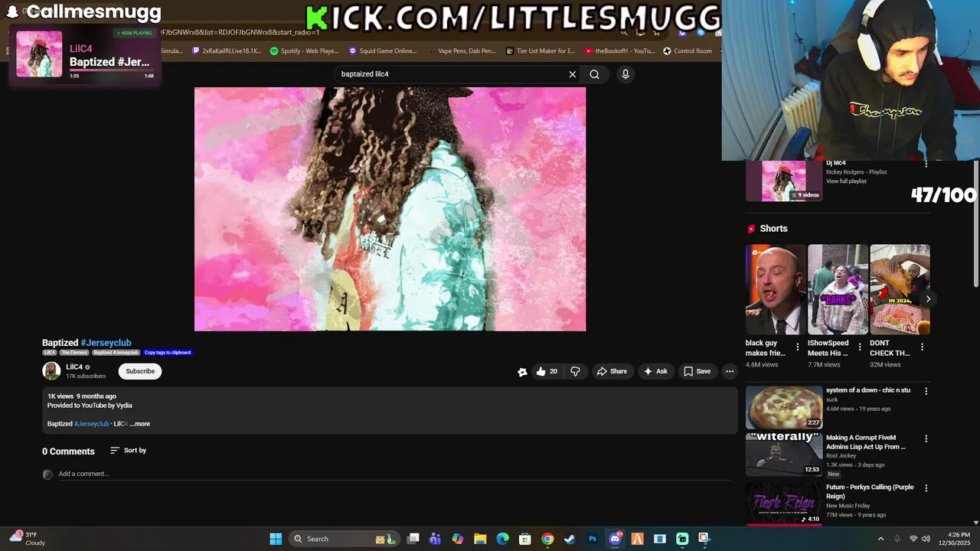Open Microsoft Teams on the taskbar
980x551 pixels.
click(x=436, y=539)
